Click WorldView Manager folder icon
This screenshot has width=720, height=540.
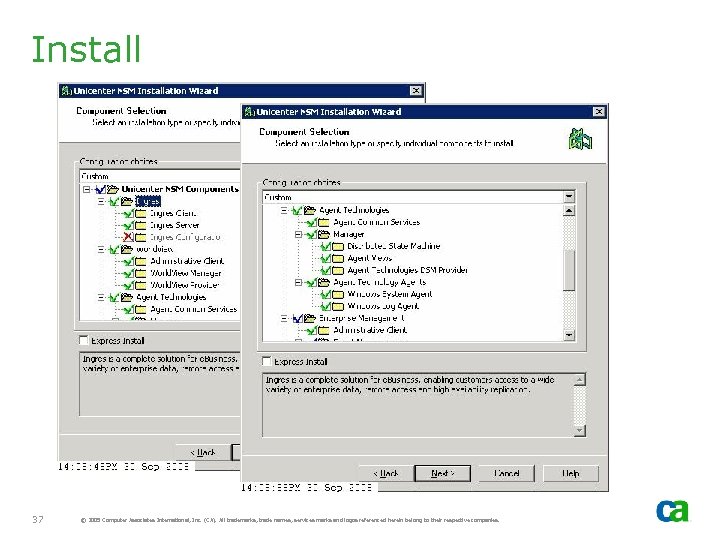click(141, 273)
